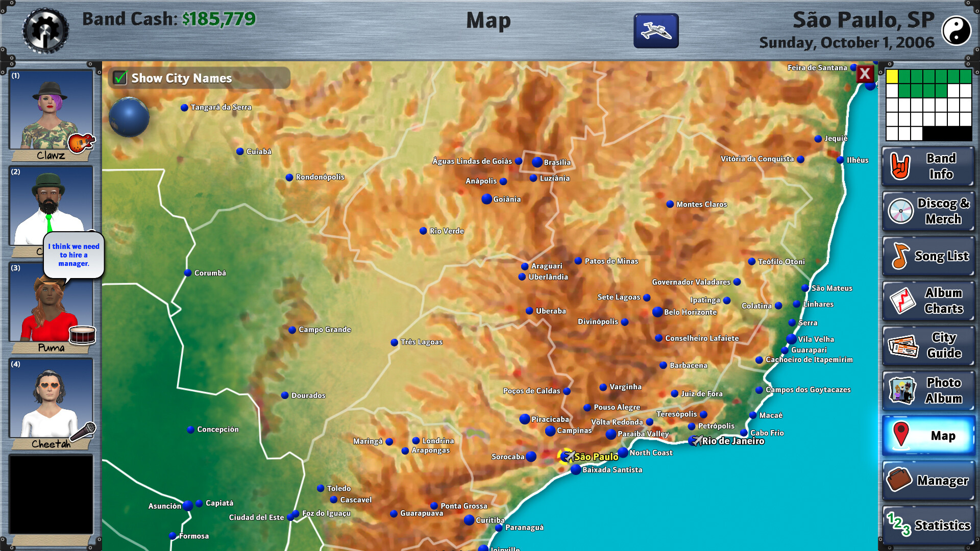Open the Photo Album

(928, 390)
